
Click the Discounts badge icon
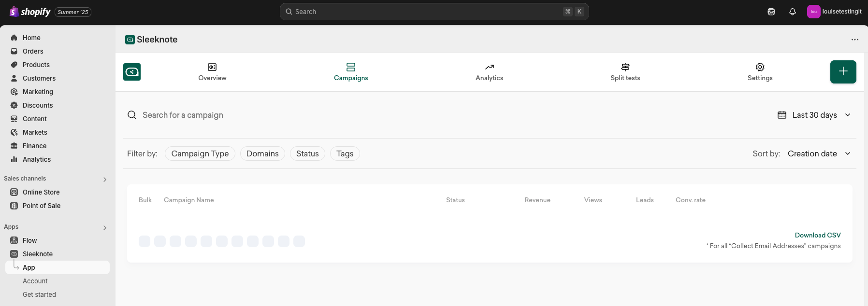(14, 105)
